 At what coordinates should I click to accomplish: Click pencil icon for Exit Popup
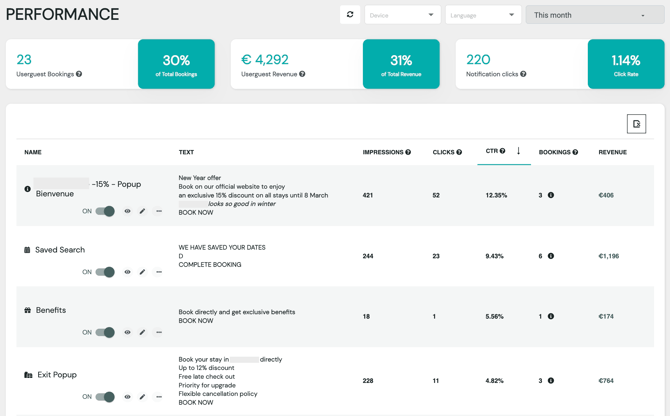(x=142, y=397)
